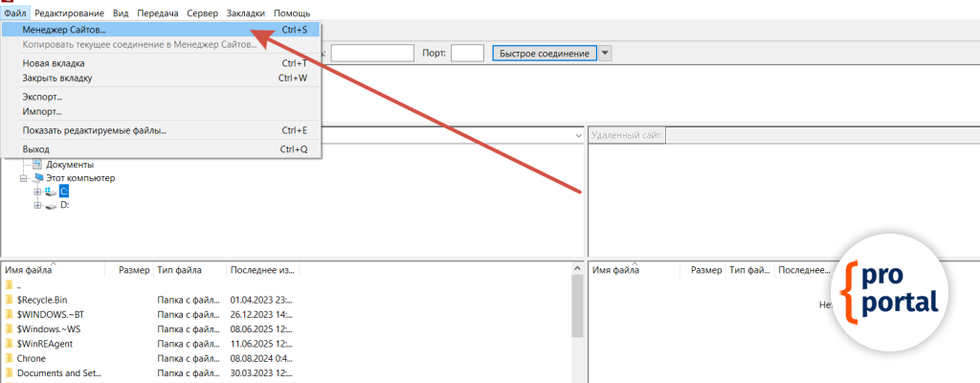This screenshot has width=980, height=383.
Task: Choose Новая вкладка in the menu
Action: point(56,63)
